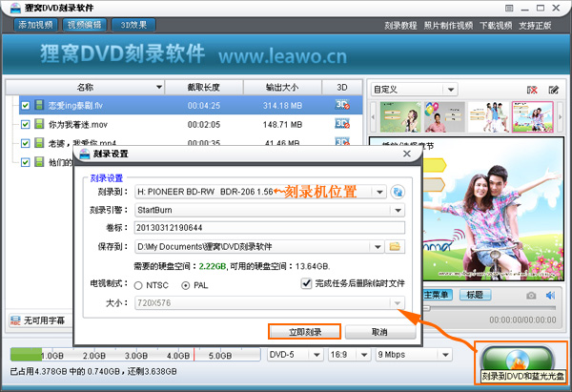Uncheck the fourth video's checkbox (他们的…)

(25, 162)
